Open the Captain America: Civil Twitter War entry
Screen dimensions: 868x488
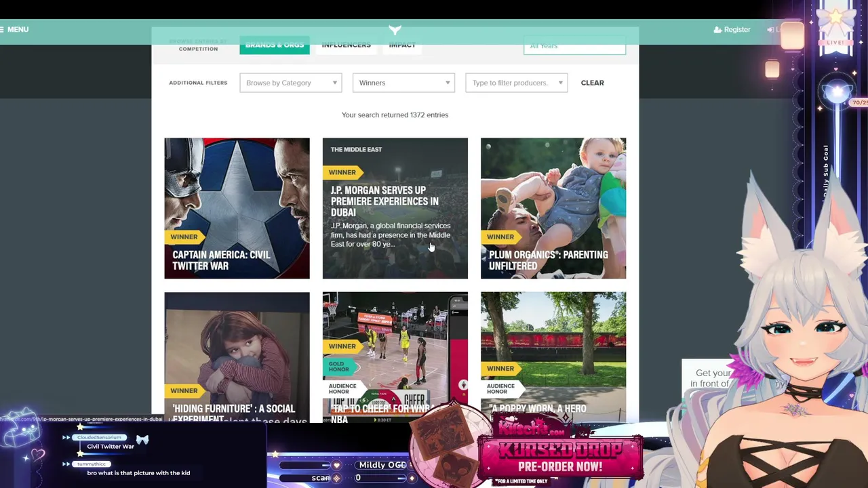[x=237, y=208]
